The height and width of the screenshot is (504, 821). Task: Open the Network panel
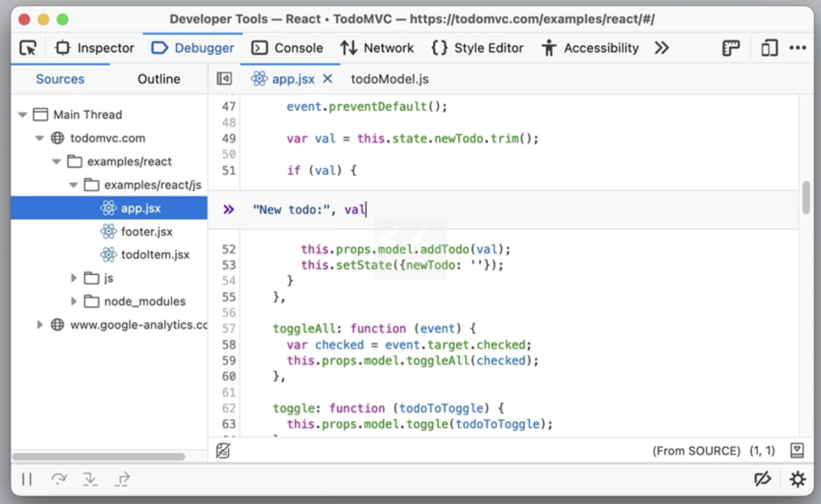pos(376,48)
